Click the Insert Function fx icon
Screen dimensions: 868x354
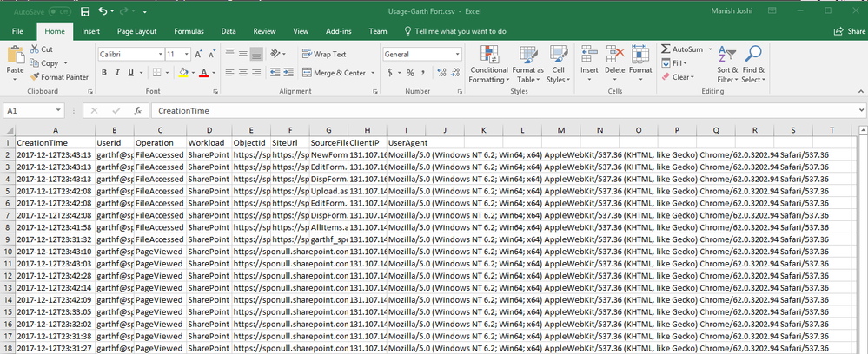pyautogui.click(x=137, y=111)
